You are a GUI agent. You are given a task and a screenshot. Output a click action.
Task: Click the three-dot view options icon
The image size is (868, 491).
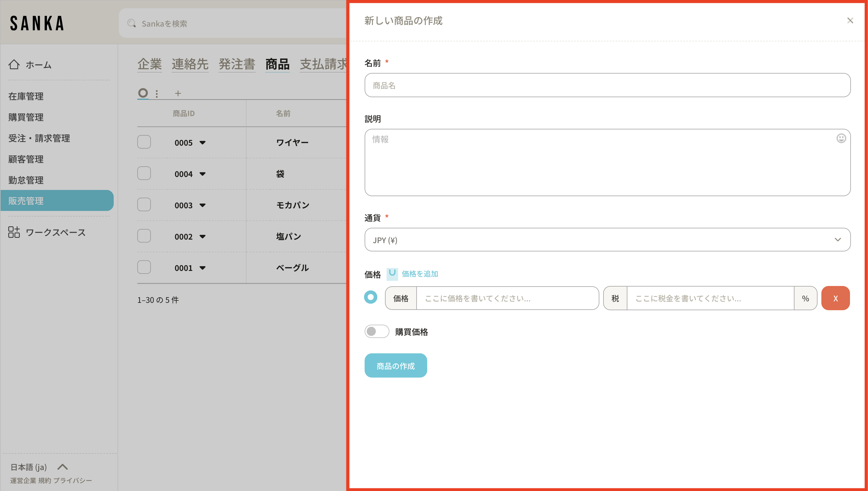157,93
